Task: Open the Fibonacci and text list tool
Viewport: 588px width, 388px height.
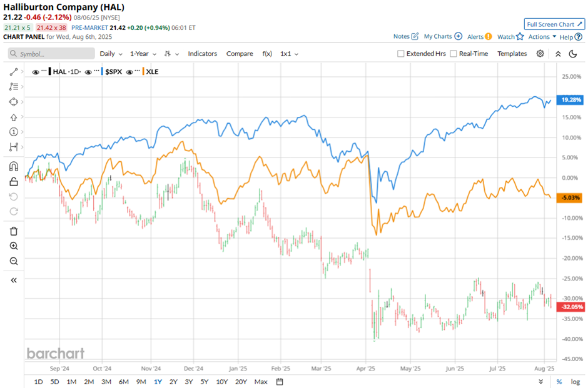Action: (x=14, y=86)
